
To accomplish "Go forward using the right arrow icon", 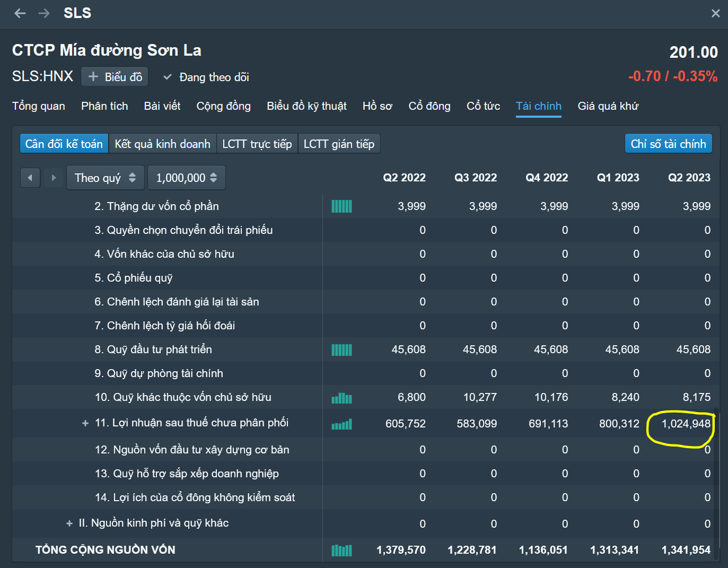I will click(44, 13).
